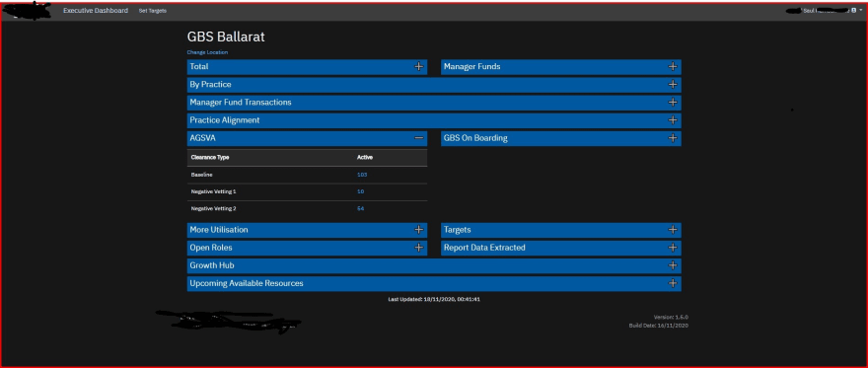Expand Report Data Extracted plus icon
This screenshot has height=368, width=868.
[673, 248]
